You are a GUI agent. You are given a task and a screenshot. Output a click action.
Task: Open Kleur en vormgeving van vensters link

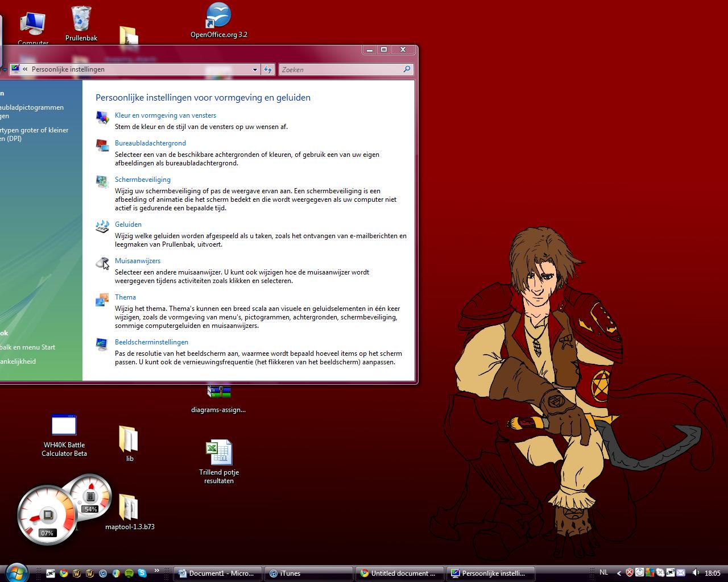166,115
